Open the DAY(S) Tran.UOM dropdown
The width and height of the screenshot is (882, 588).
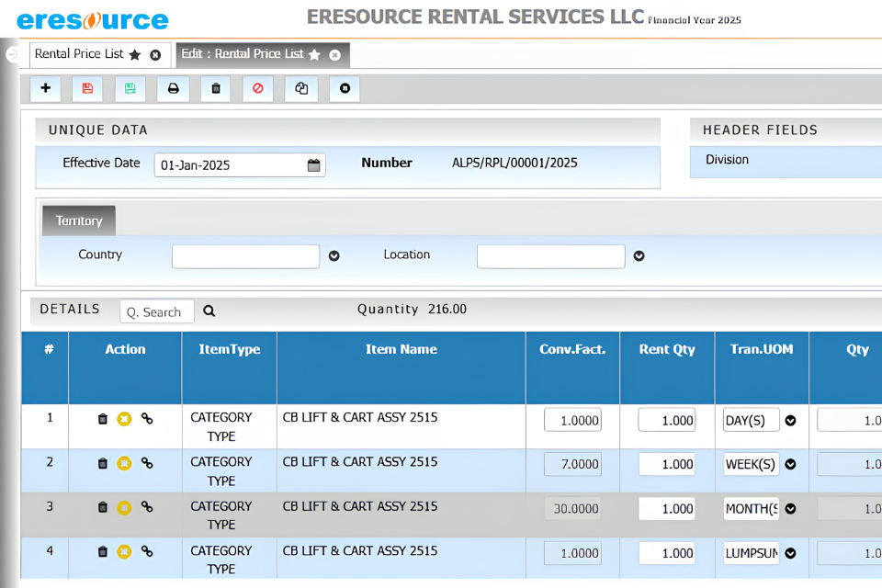click(x=790, y=420)
